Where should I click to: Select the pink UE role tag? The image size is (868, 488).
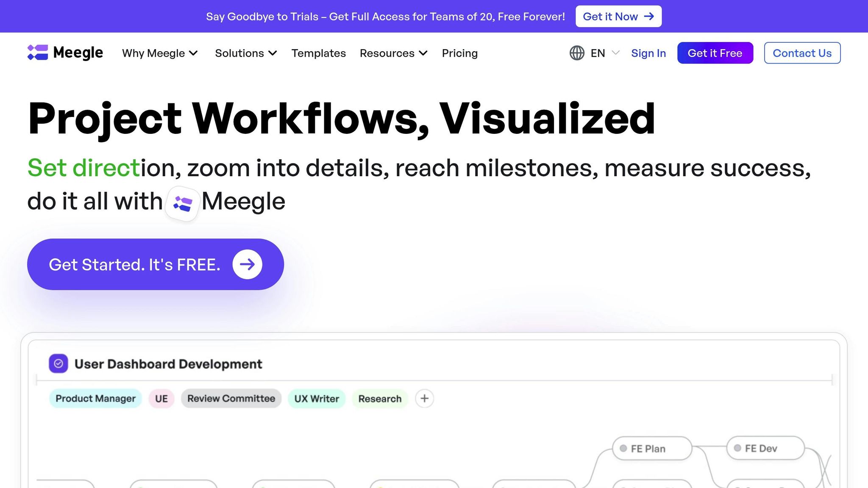click(x=161, y=399)
